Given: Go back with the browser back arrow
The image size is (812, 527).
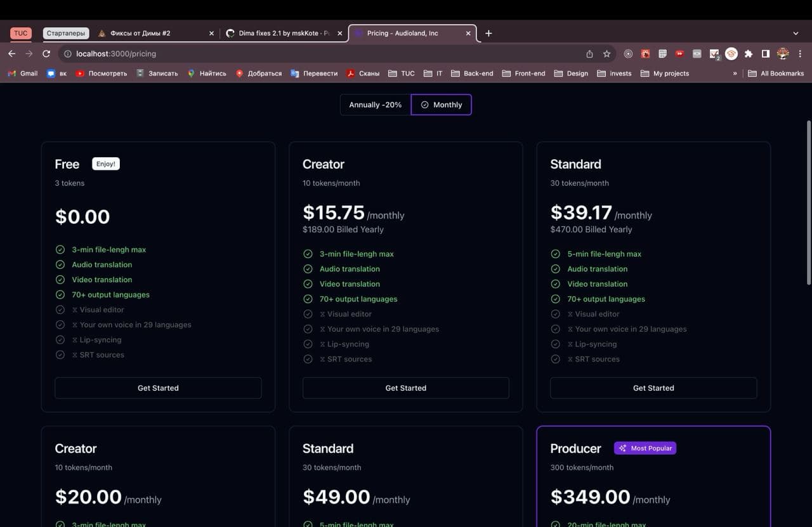Looking at the screenshot, I should pyautogui.click(x=11, y=54).
